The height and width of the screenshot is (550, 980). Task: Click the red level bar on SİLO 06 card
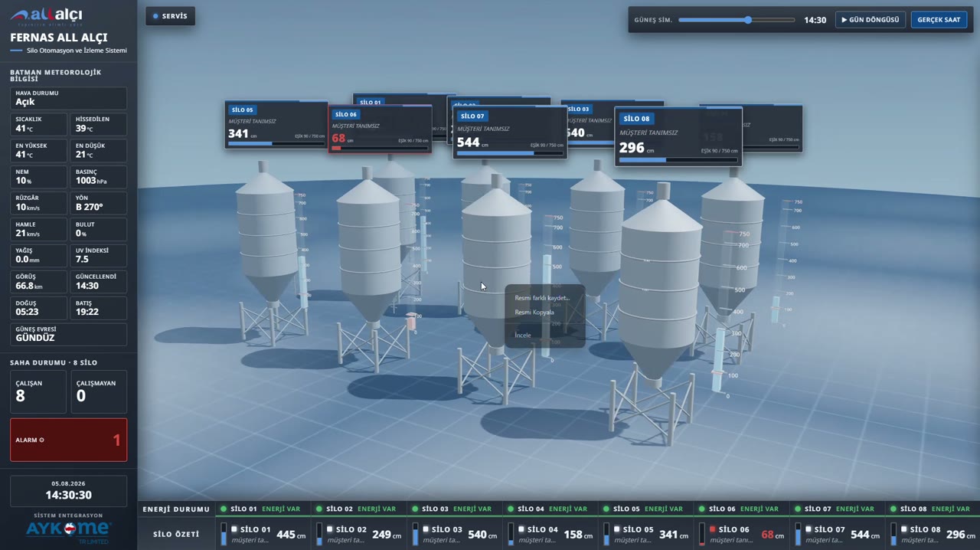(x=380, y=148)
